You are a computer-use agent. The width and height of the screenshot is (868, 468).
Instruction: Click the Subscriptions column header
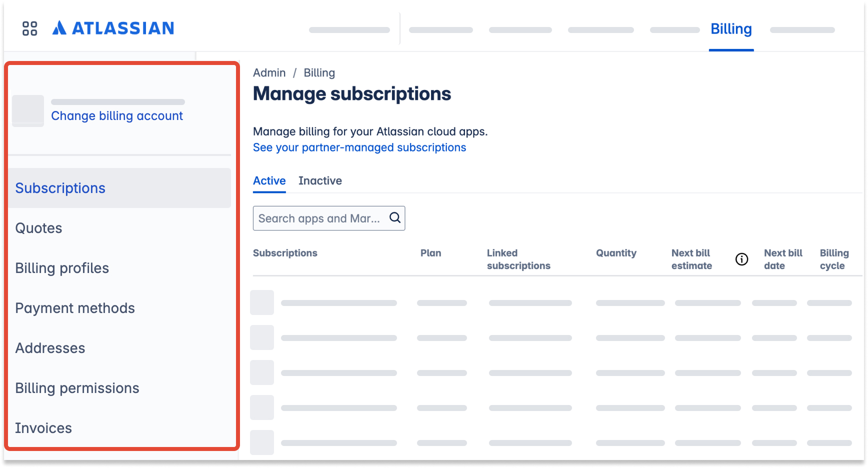[285, 253]
